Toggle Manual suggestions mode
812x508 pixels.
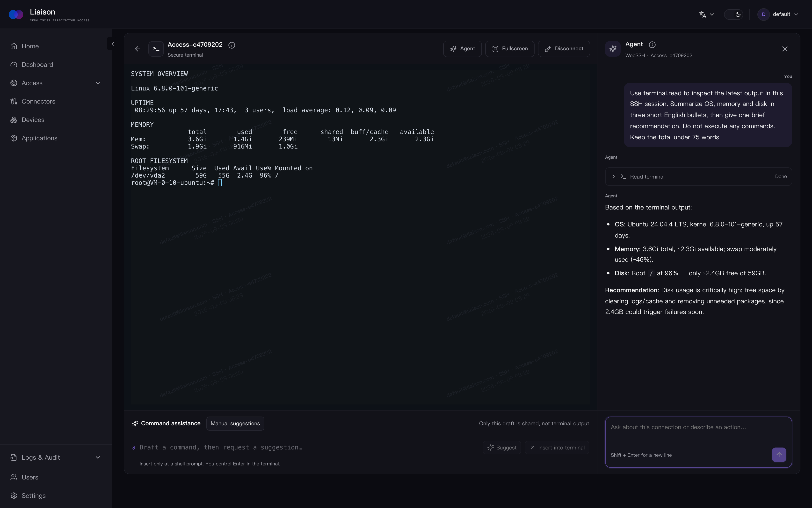coord(235,423)
